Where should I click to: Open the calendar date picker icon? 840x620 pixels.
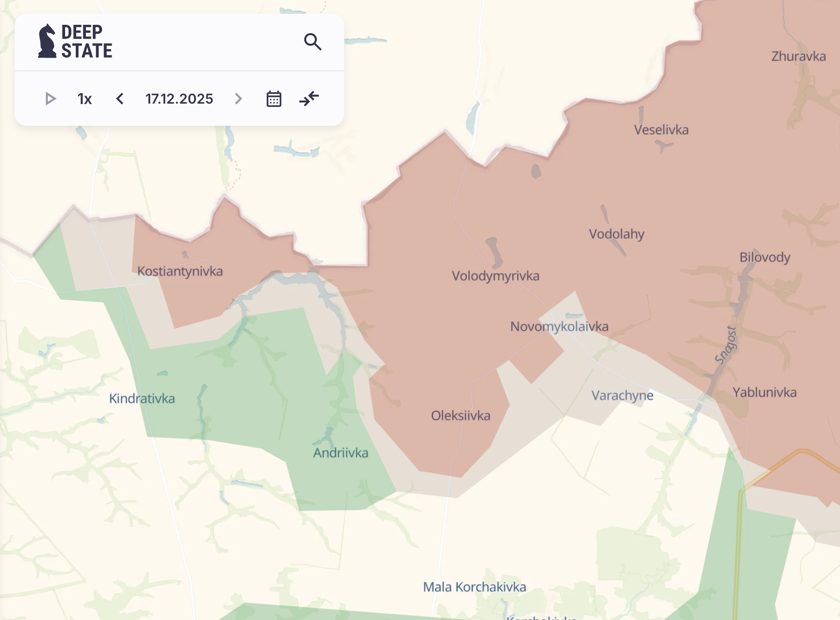[x=274, y=99]
